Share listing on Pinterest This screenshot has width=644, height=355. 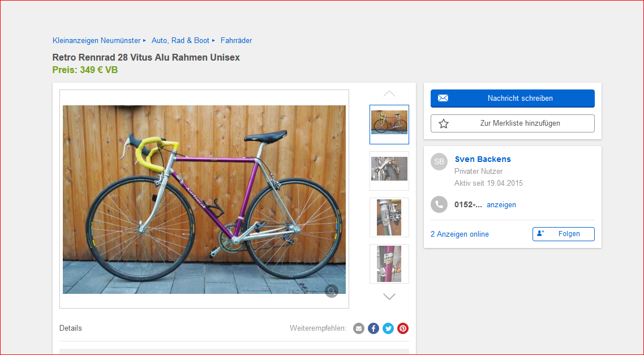pos(403,328)
